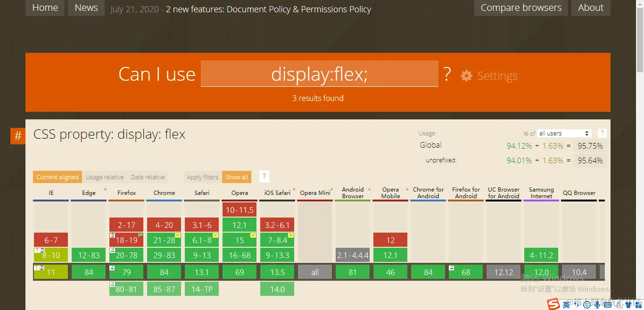Click the question mark beside all users
Screen dimensions: 644x310
click(602, 134)
